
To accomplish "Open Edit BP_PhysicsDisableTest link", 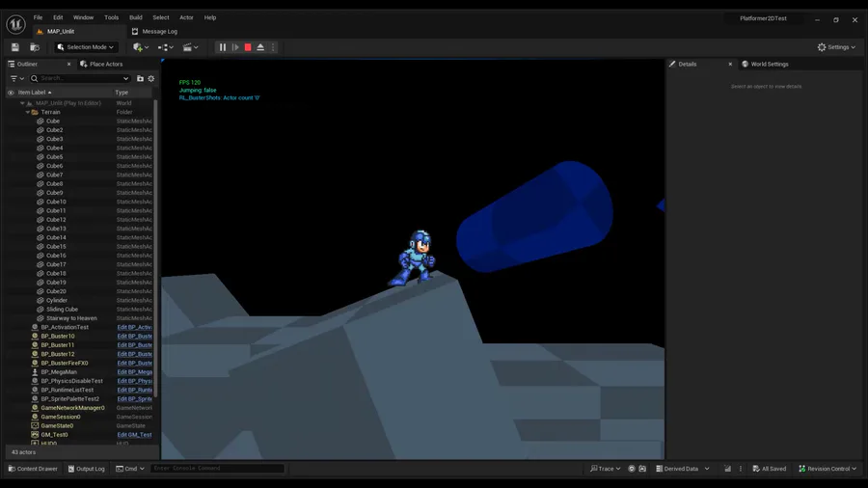I will tap(134, 381).
